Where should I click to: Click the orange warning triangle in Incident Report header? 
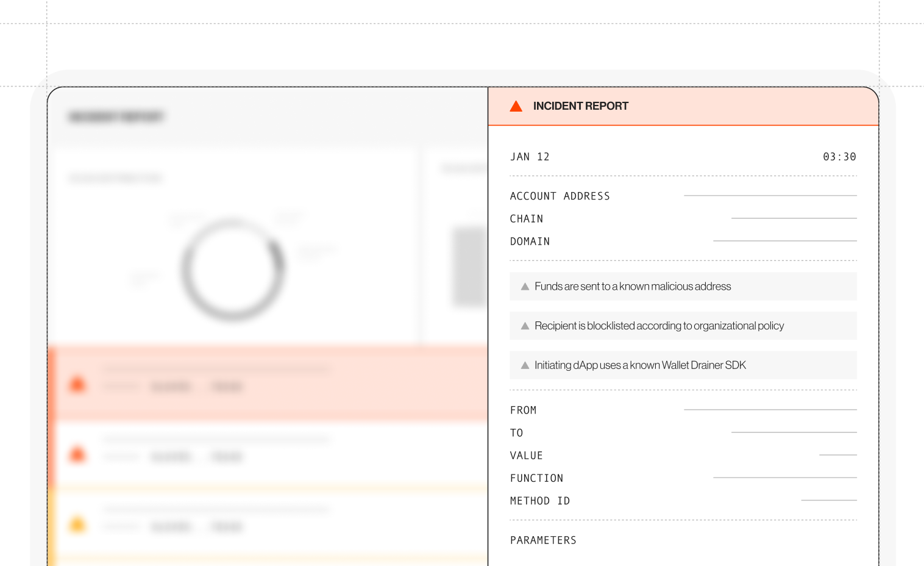[x=516, y=106]
